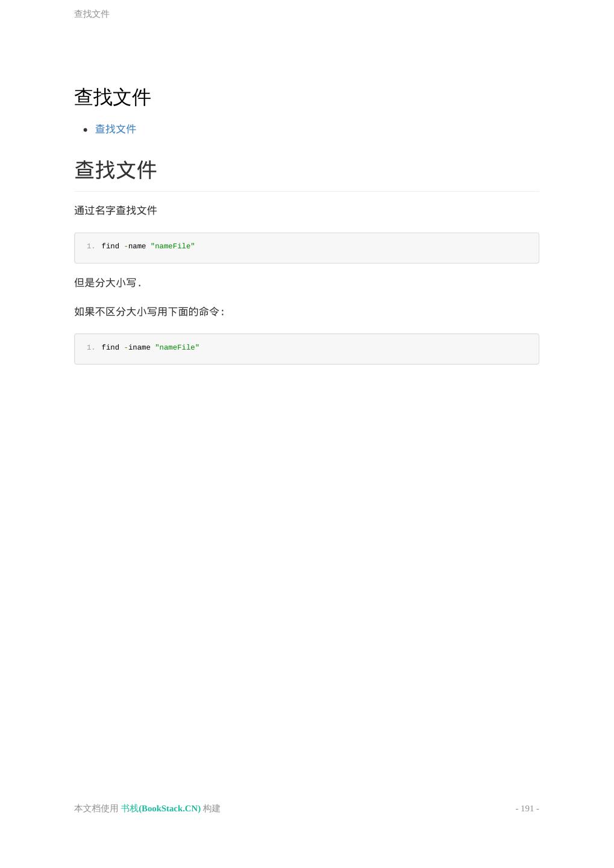Image resolution: width=614 pixels, height=868 pixels.
Task: Open the 查找文件 table of contents link
Action: (x=116, y=129)
